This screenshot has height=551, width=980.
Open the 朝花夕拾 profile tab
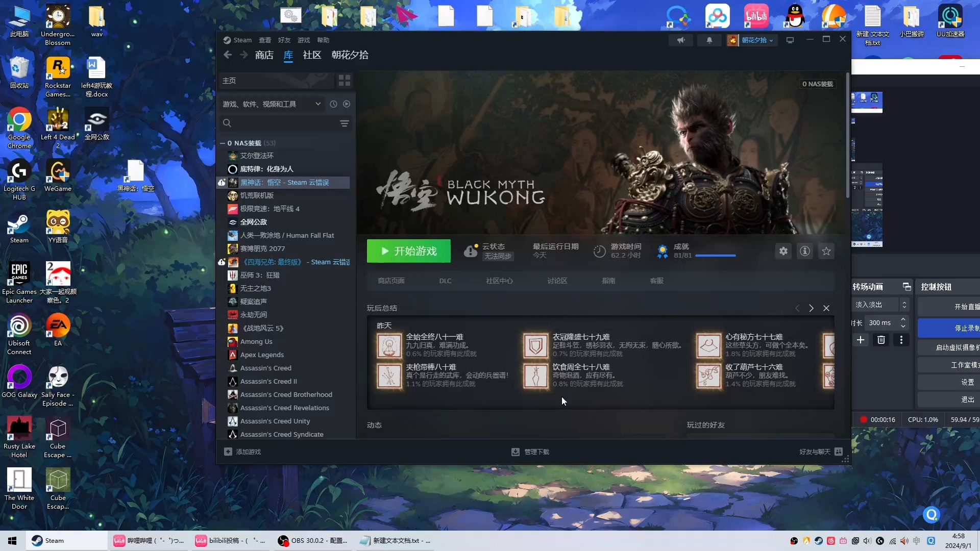(350, 55)
